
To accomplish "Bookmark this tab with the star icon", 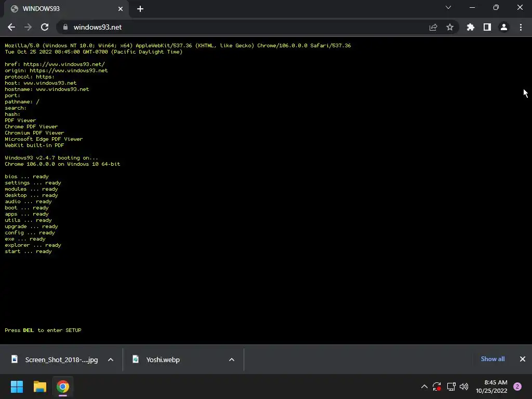I will tap(450, 27).
